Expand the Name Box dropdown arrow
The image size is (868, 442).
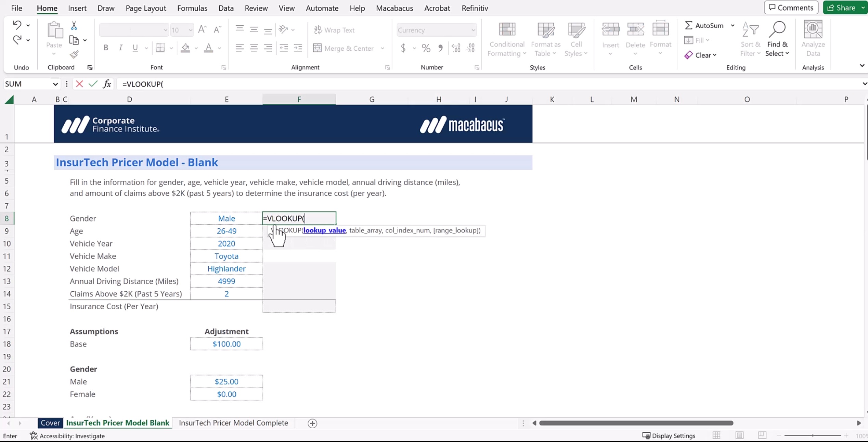(55, 84)
